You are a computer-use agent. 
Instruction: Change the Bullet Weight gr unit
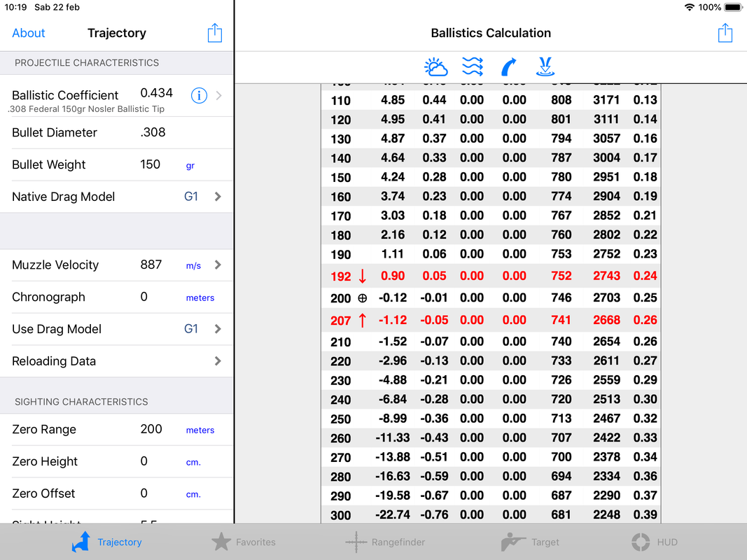(190, 166)
